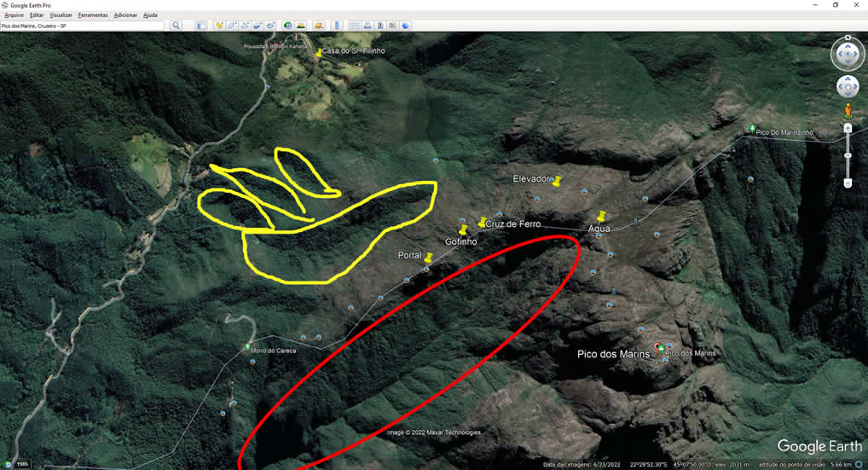
Task: Click the look joystick down arrow
Action: (848, 62)
